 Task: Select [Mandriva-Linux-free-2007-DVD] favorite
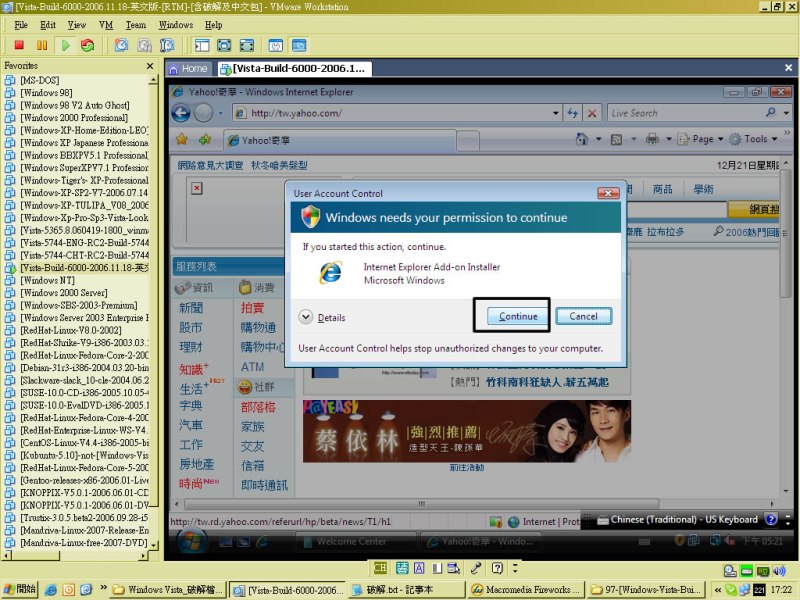coord(84,543)
